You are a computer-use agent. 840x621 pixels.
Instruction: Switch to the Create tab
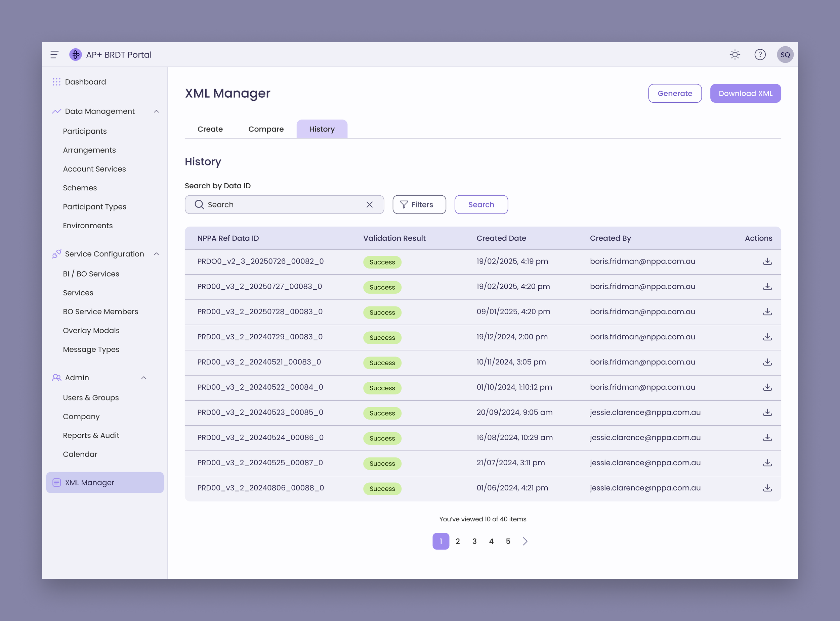210,129
